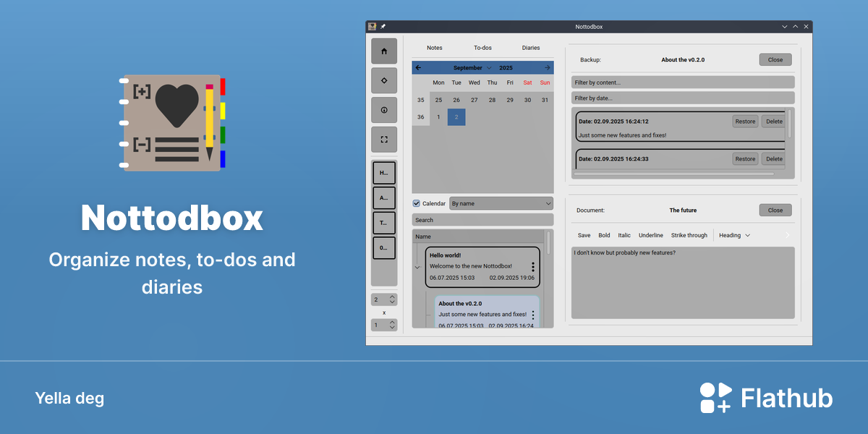Click the Yella deg author text

[69, 398]
